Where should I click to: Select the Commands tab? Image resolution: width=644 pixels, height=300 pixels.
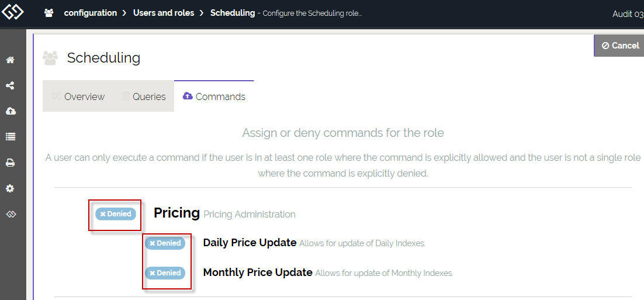click(x=214, y=96)
